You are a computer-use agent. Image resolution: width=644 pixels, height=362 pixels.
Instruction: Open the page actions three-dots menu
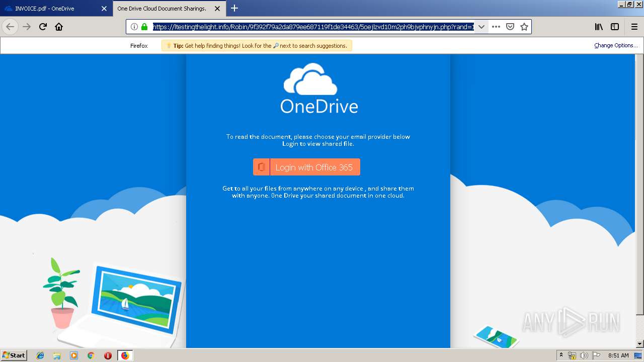(496, 27)
